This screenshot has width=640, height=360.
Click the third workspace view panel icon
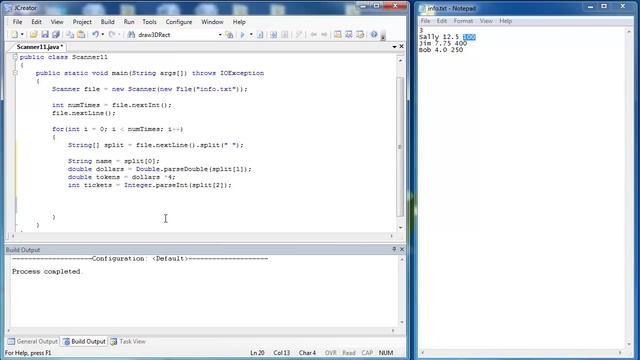coord(360,35)
